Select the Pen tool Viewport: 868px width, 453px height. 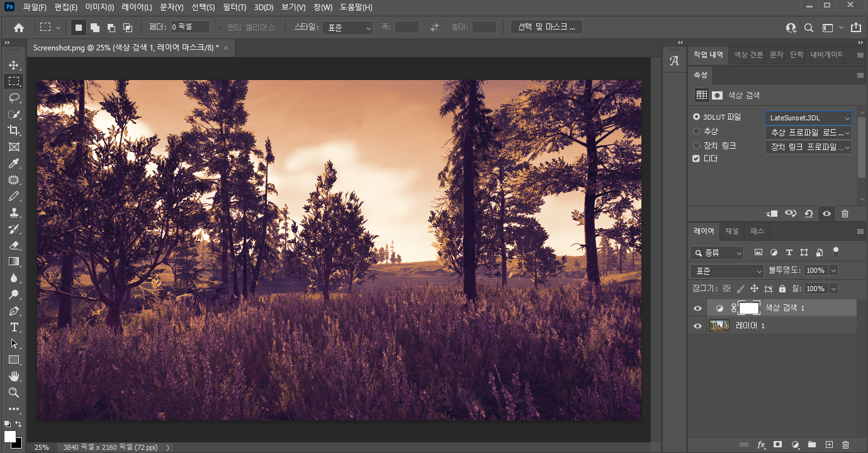[14, 311]
